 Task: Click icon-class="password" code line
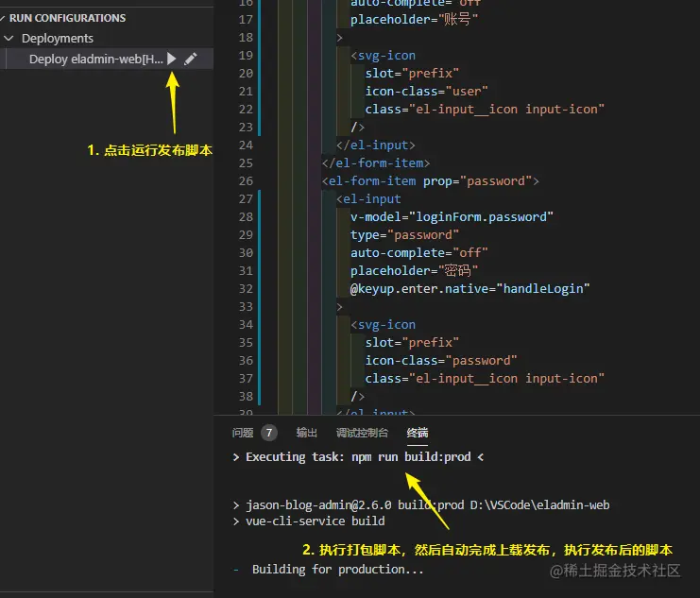pyautogui.click(x=441, y=361)
